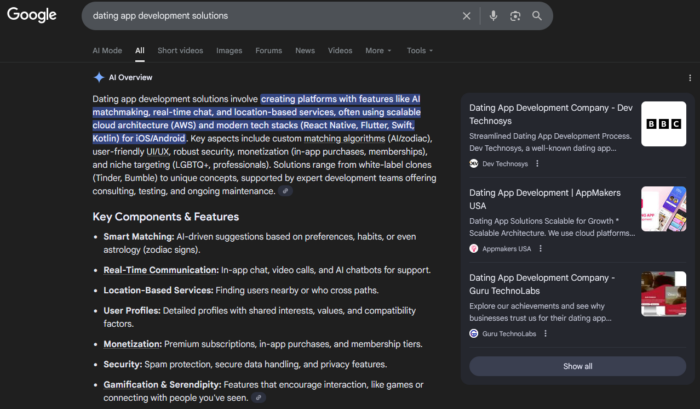Viewport: 700px width, 409px height.
Task: Click the AI Overview sparkle icon
Action: click(99, 77)
